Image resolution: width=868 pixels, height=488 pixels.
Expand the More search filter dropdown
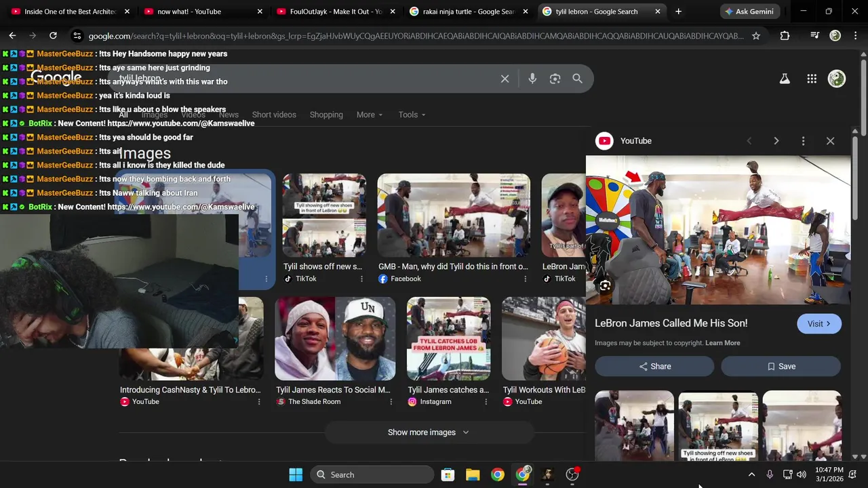click(x=370, y=115)
